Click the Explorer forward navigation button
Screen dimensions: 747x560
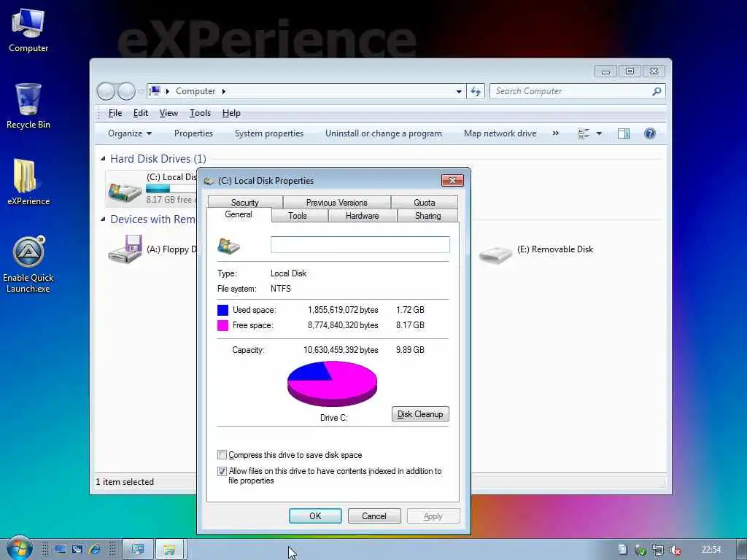126,91
